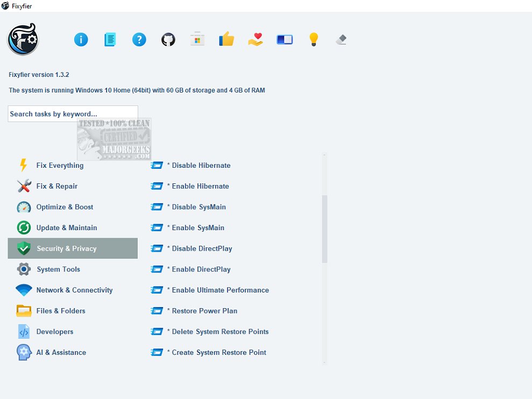Click the icon beside Enable SysMain
Screen dimensions: 532x399
(157, 227)
